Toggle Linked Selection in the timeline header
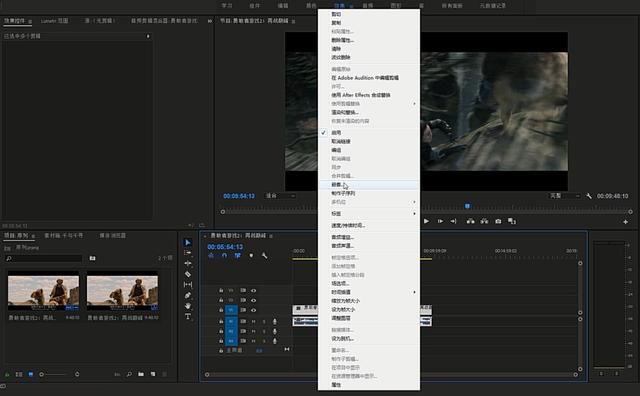640x396 pixels. point(238,256)
